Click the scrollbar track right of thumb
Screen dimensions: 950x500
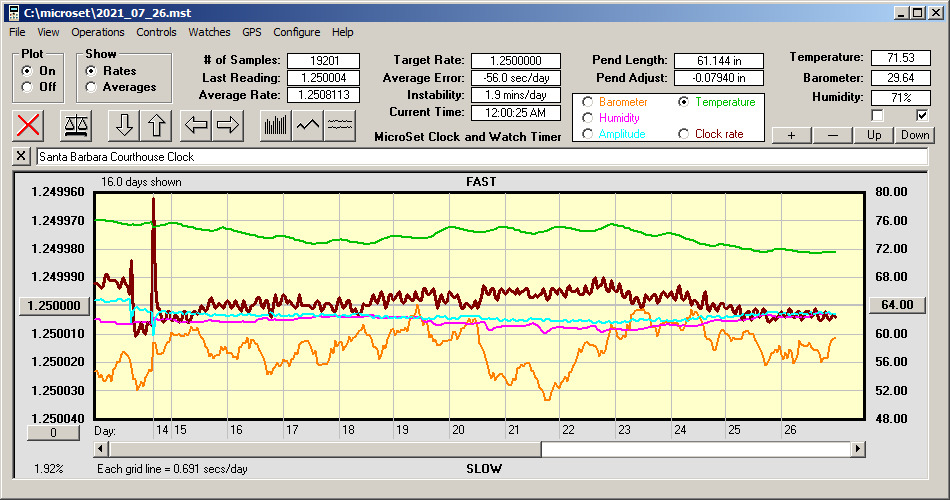[696, 449]
